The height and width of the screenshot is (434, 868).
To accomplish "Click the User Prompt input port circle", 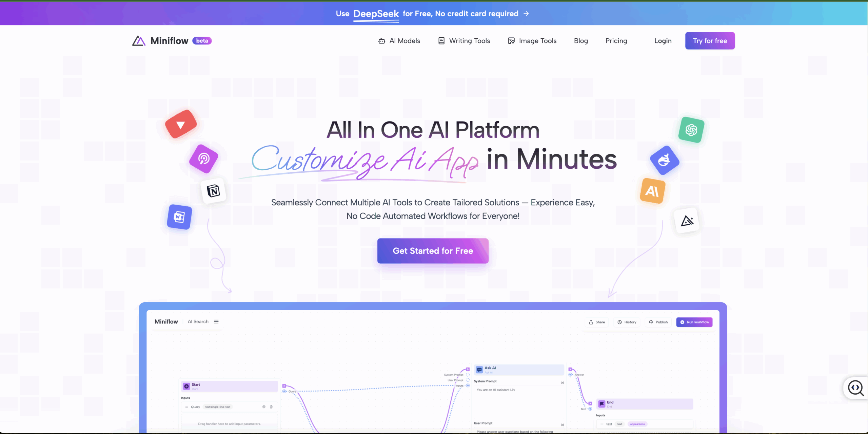I will [468, 380].
